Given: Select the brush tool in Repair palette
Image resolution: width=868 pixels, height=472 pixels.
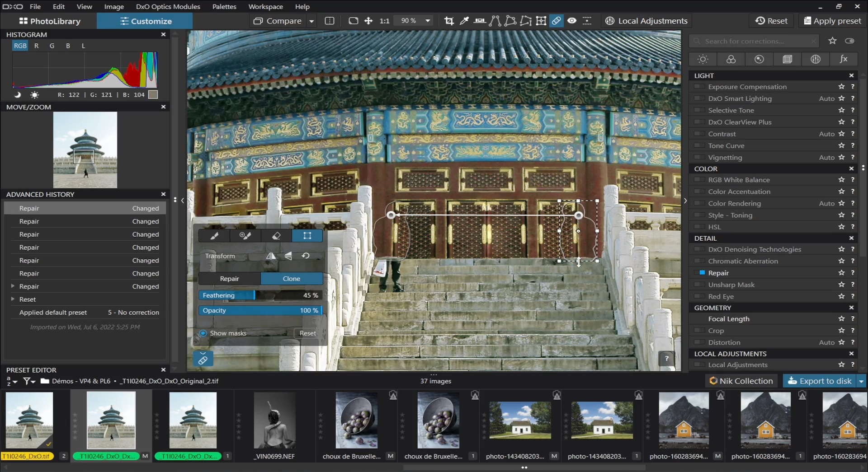Looking at the screenshot, I should pos(214,235).
